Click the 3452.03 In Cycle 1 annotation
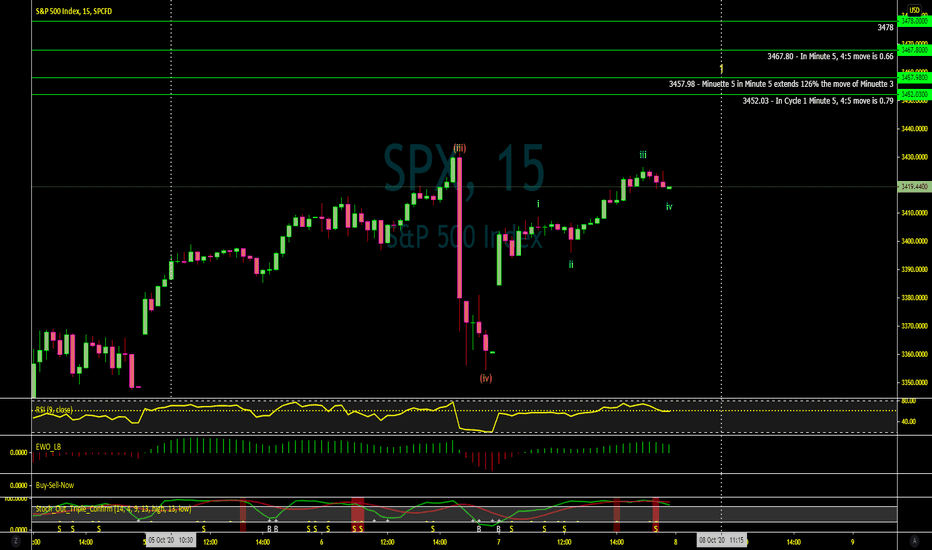932x550 pixels. point(818,100)
